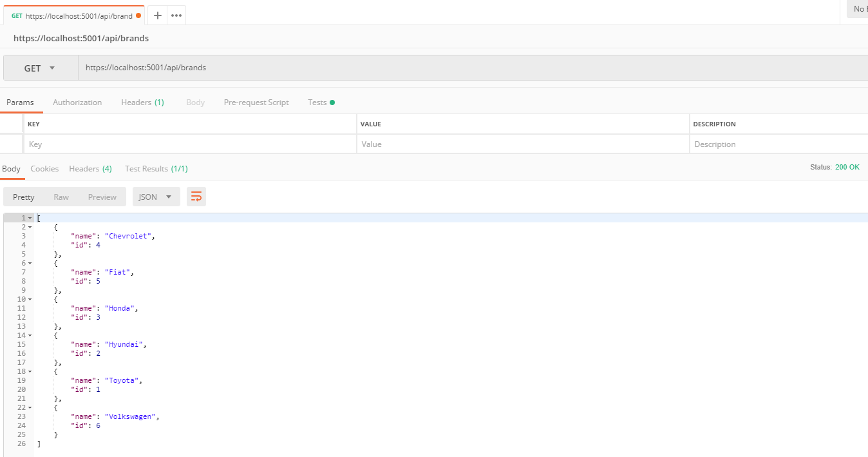Click the request URL input field
The height and width of the screenshot is (457, 868).
(x=473, y=68)
